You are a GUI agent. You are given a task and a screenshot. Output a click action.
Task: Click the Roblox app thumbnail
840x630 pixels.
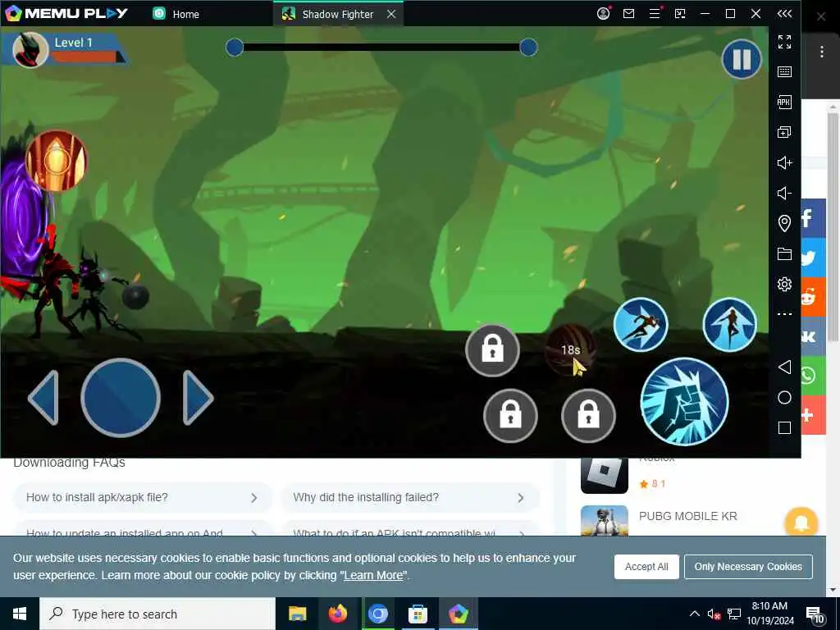[605, 475]
